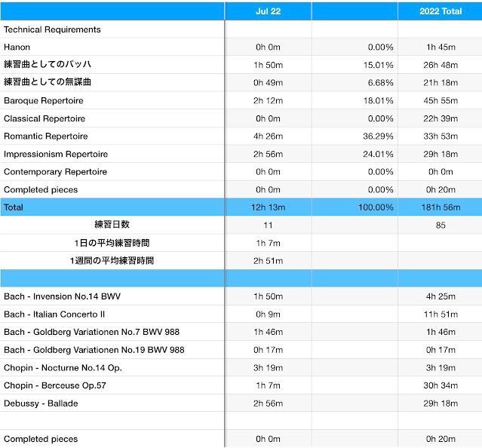The width and height of the screenshot is (482, 448).
Task: Select the 'Classical Repertoire' row label
Action: click(x=45, y=118)
